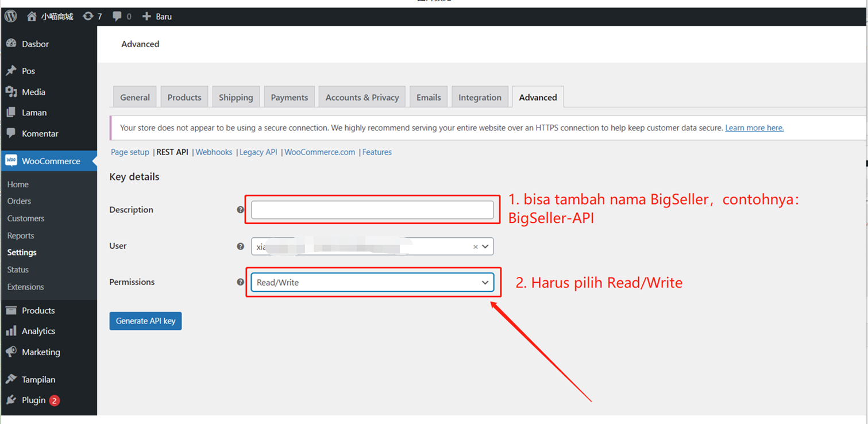Click into the Description input field
Image resolution: width=868 pixels, height=424 pixels.
(372, 210)
